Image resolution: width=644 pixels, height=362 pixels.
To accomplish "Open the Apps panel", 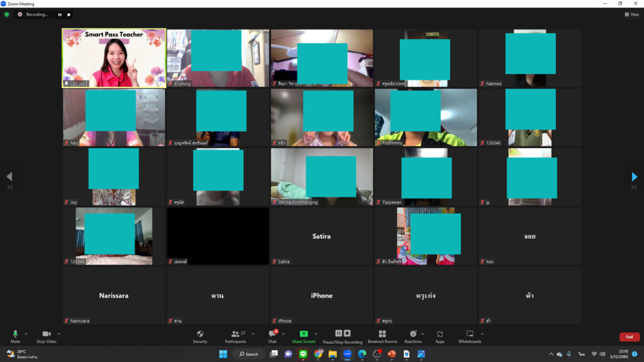I will pos(440,336).
